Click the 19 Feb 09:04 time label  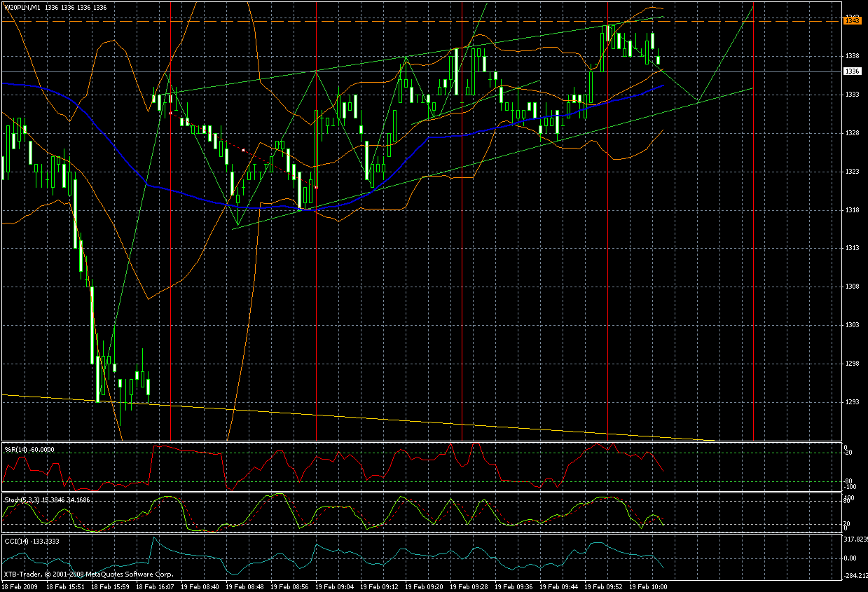(336, 586)
